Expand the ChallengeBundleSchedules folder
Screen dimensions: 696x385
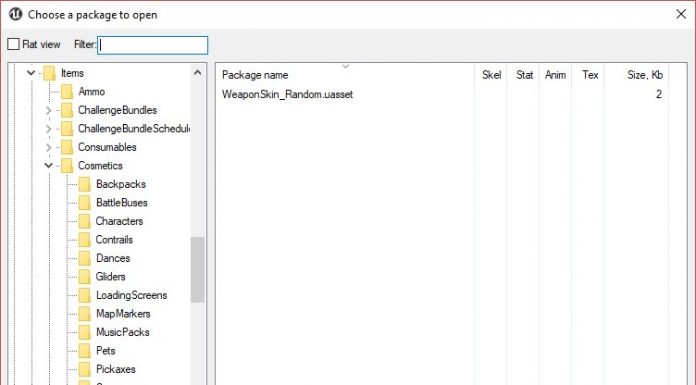(49, 129)
